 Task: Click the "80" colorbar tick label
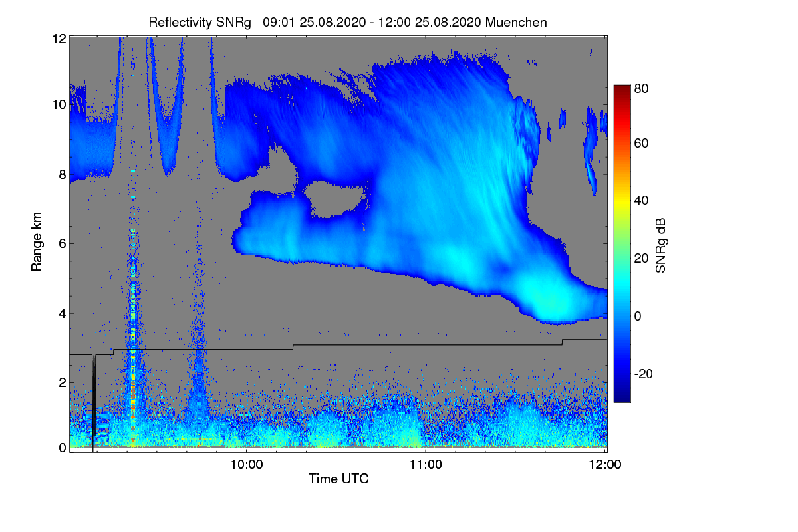[642, 87]
